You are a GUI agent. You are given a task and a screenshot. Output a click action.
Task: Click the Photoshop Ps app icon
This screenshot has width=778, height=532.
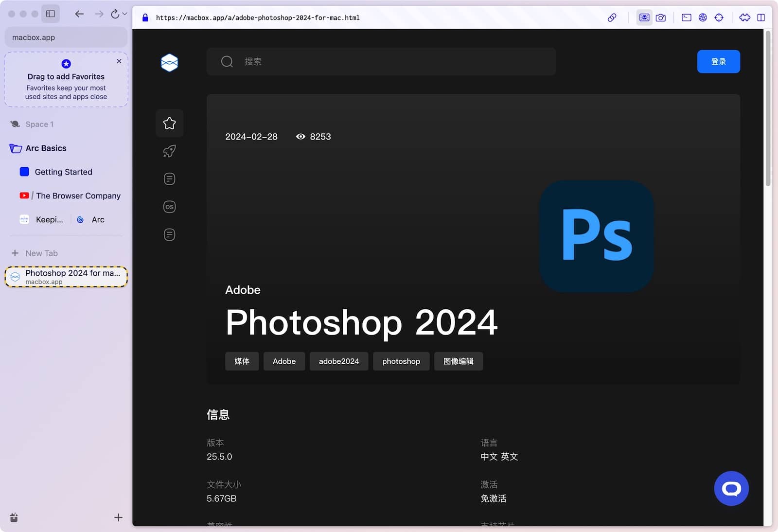[597, 236]
